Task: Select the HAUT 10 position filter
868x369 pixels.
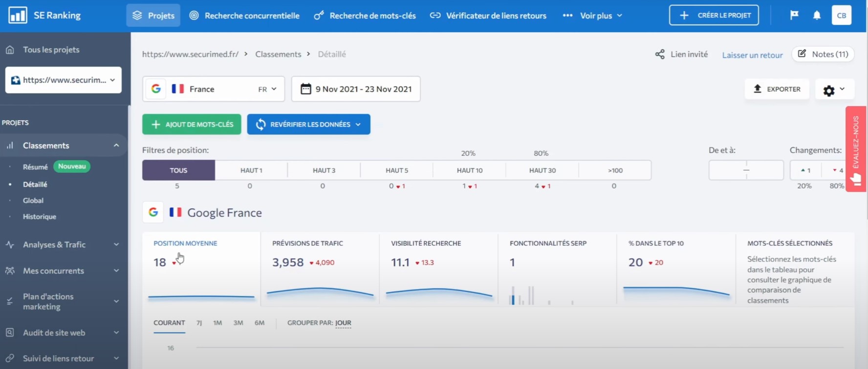Action: 469,170
